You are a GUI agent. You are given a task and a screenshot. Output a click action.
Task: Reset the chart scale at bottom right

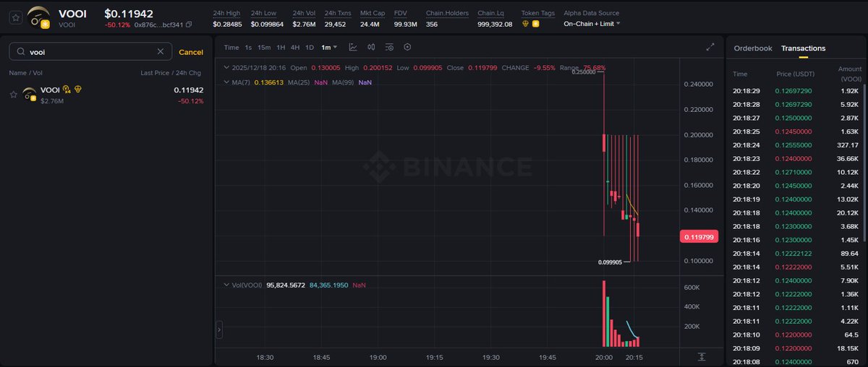[x=702, y=357]
